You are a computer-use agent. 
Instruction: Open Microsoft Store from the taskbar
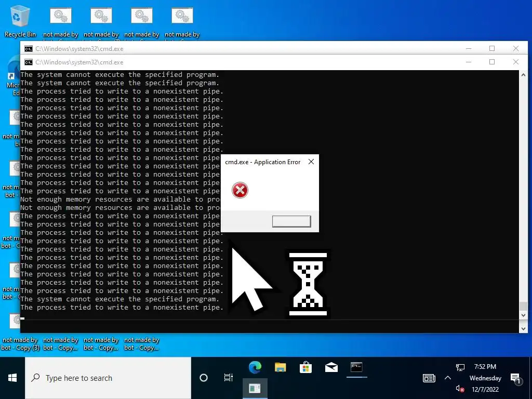point(305,367)
